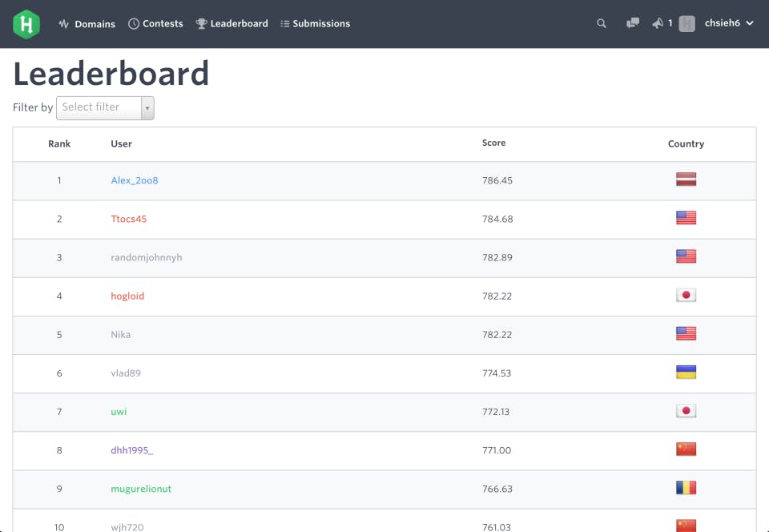Click the Romania flag beside mugurelionut

[x=686, y=487]
